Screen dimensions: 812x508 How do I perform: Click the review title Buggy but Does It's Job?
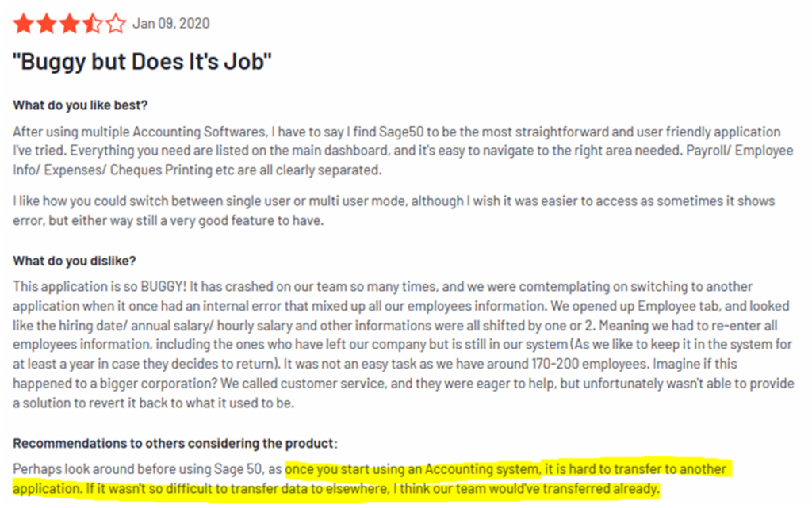[x=142, y=62]
